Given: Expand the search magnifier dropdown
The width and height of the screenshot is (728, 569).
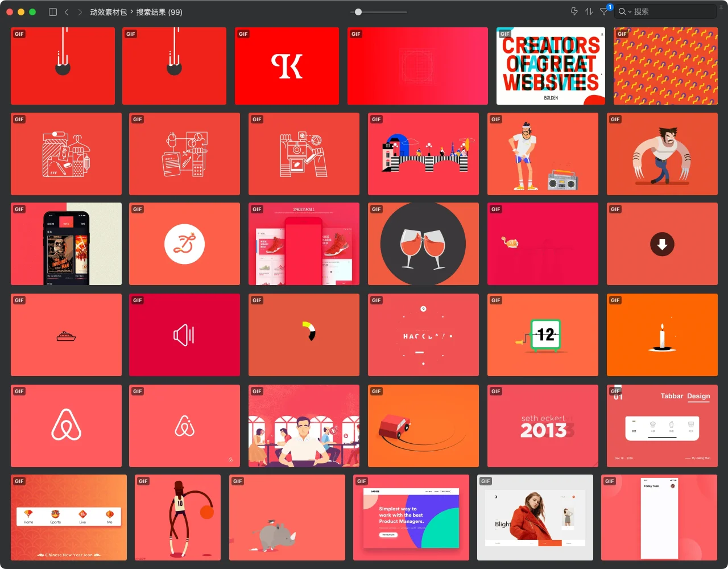Looking at the screenshot, I should (x=624, y=11).
